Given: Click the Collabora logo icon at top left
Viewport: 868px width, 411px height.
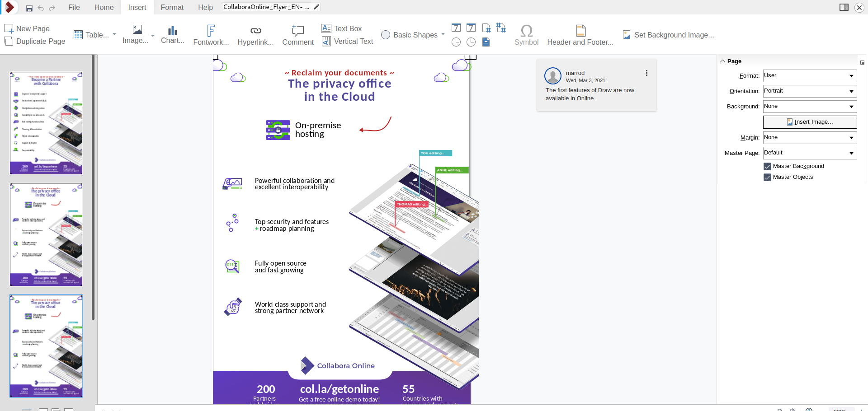Looking at the screenshot, I should 9,7.
